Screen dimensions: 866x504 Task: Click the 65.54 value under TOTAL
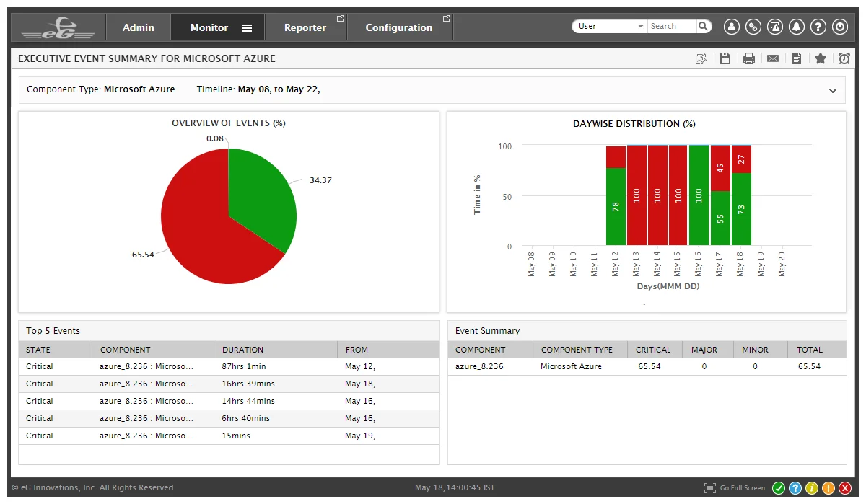pos(809,366)
